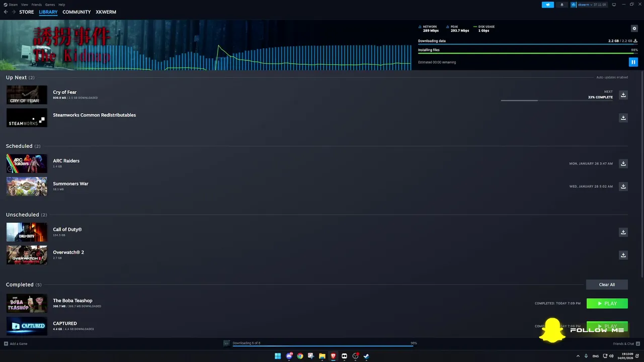Image resolution: width=644 pixels, height=362 pixels.
Task: Click the xkwerm profile avatar
Action: click(x=574, y=5)
